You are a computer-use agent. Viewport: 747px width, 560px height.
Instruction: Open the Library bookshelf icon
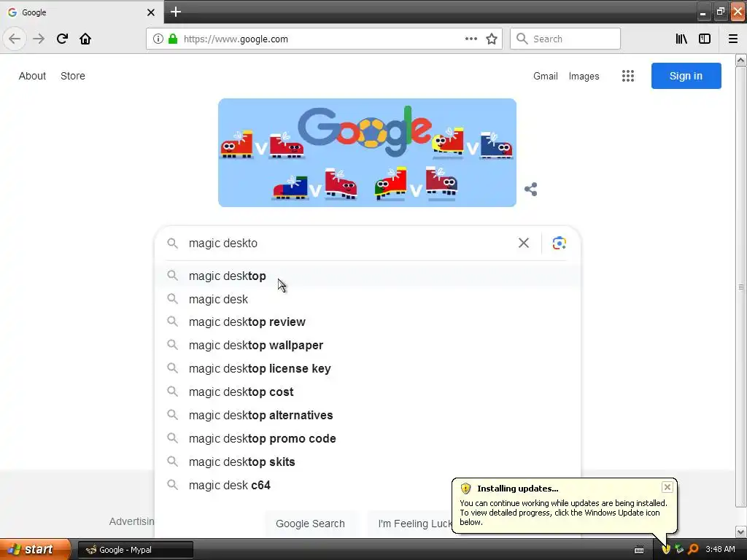(x=681, y=39)
